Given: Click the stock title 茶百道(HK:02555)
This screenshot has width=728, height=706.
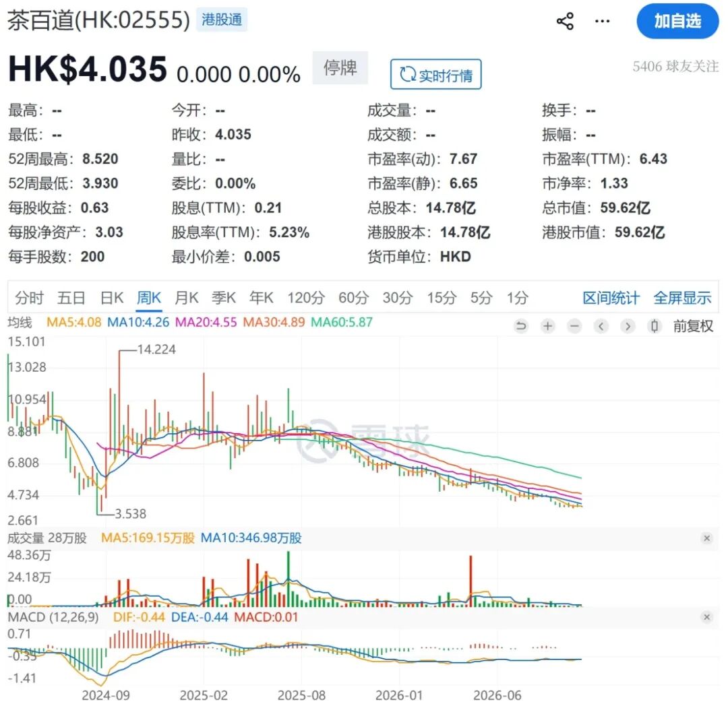Looking at the screenshot, I should (x=99, y=20).
